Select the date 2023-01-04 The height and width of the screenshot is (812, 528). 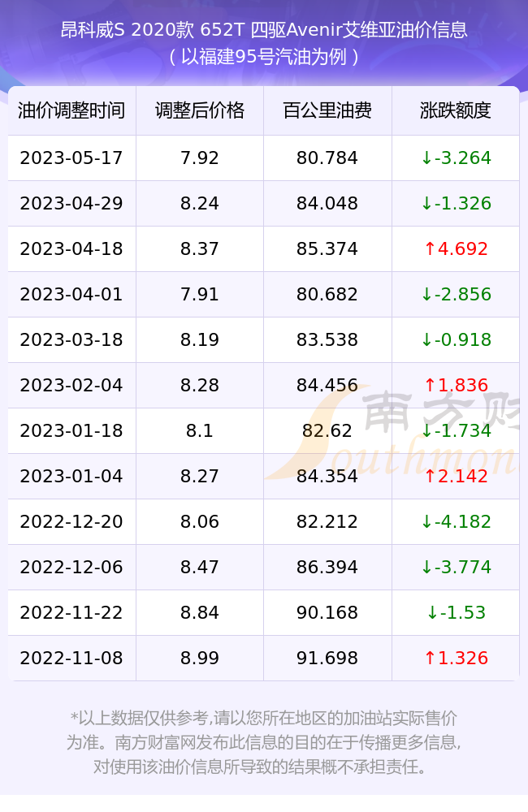coord(71,477)
